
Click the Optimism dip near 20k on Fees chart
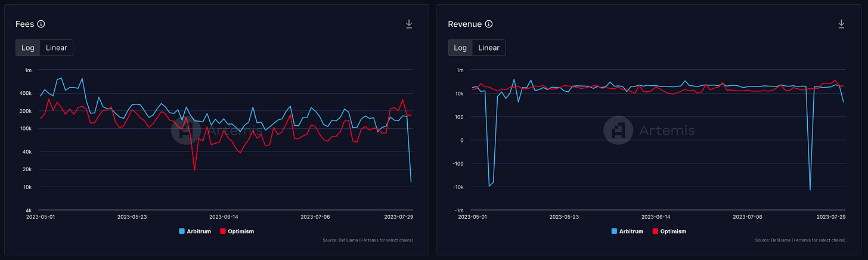pyautogui.click(x=195, y=171)
